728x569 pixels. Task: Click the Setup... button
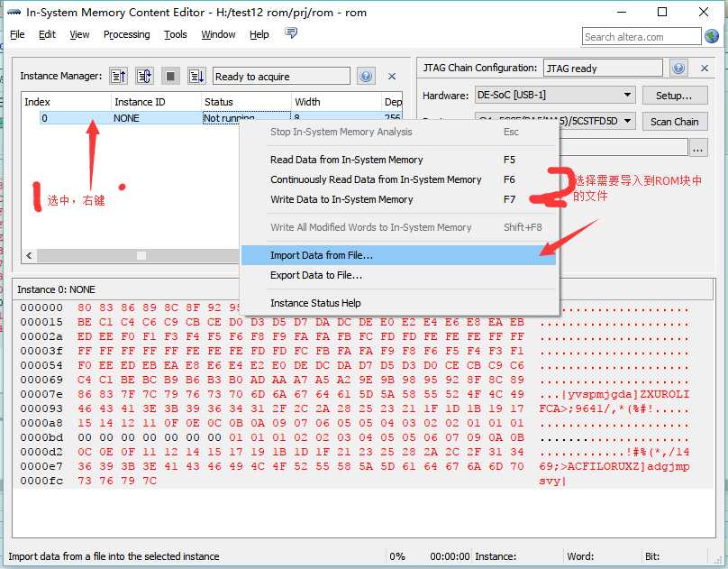point(675,96)
